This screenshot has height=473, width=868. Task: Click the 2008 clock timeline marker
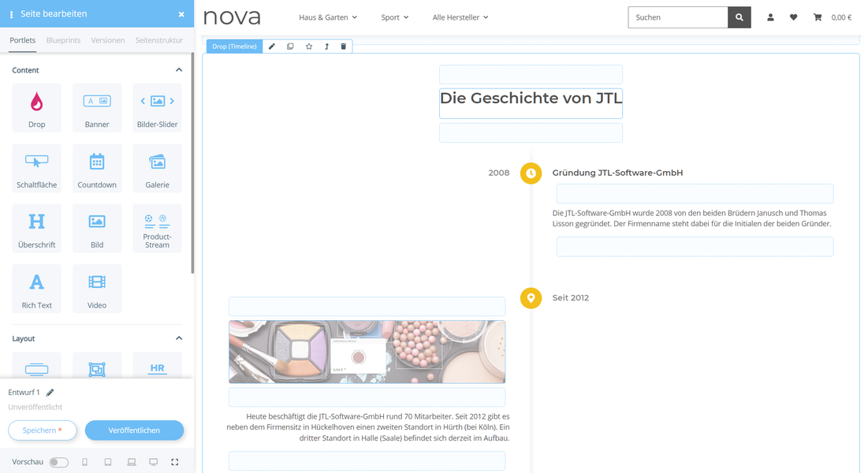pos(531,173)
